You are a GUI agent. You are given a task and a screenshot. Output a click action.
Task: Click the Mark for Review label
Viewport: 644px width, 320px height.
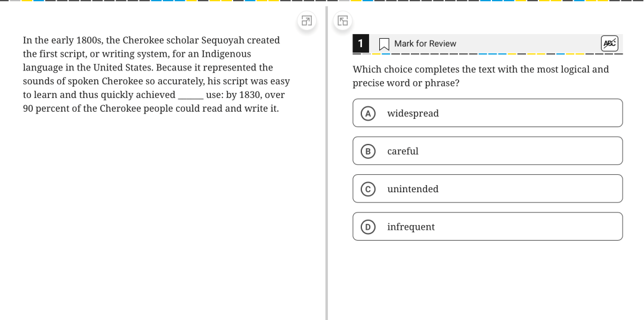coord(425,44)
